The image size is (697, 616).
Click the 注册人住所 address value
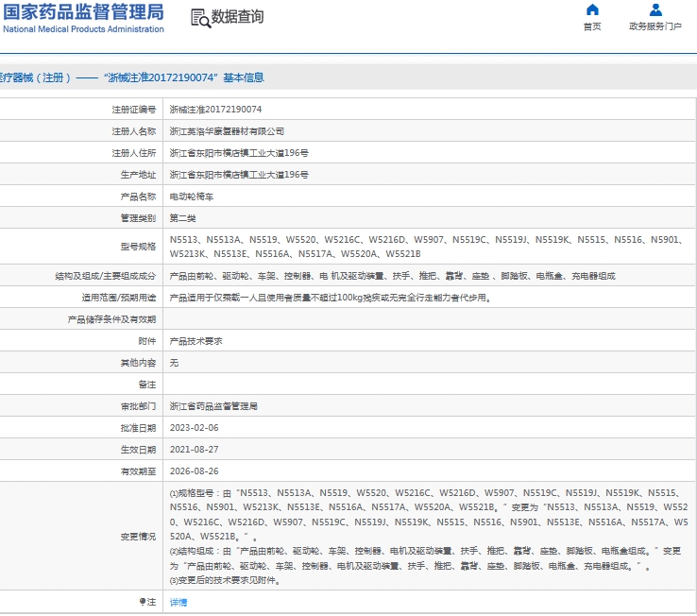tap(239, 153)
